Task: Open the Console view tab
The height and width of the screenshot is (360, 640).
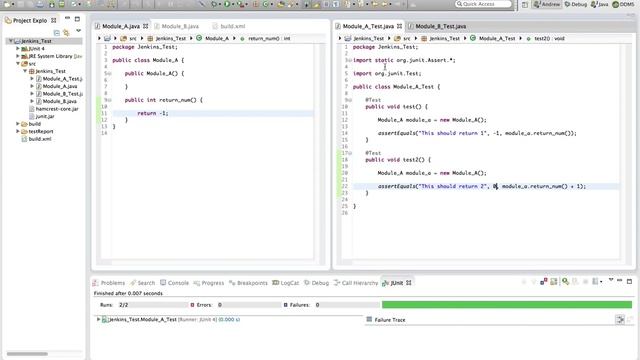Action: pyautogui.click(x=175, y=283)
